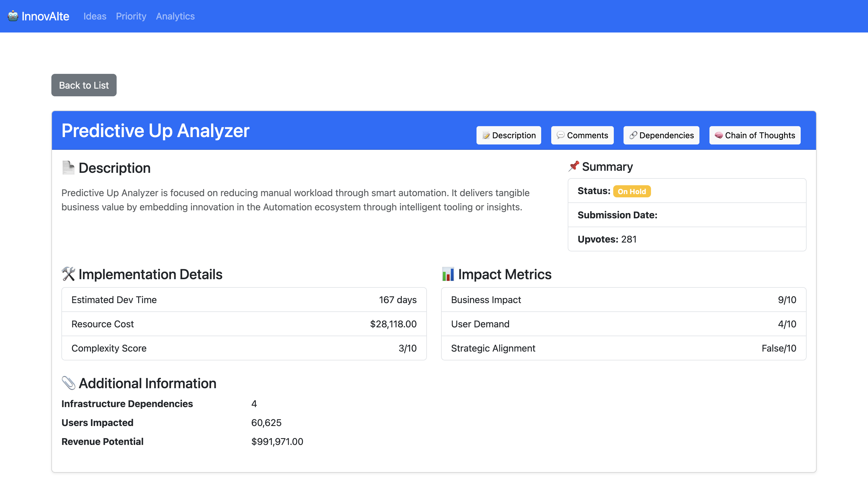Go to the Priority page
The image size is (868, 491).
131,16
